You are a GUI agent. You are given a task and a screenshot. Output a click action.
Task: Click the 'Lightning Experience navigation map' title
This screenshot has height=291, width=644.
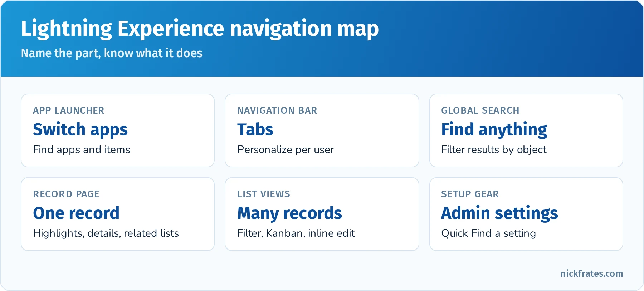click(200, 29)
